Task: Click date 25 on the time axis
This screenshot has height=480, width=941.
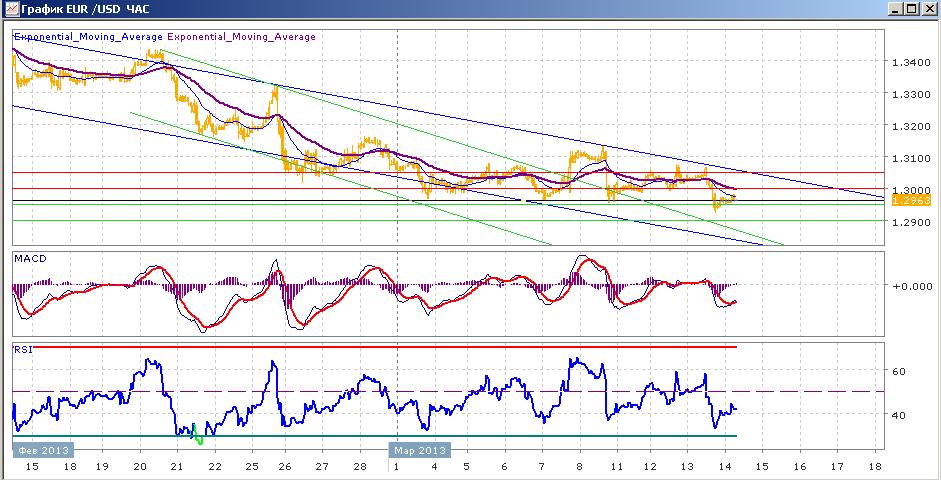Action: click(x=251, y=466)
